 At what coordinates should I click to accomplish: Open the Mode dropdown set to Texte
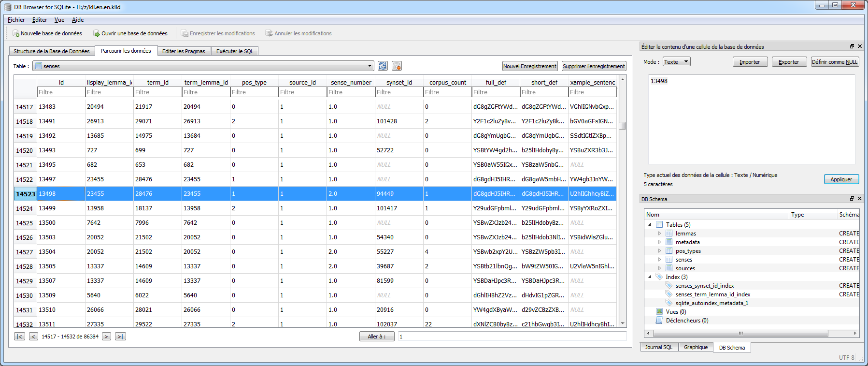[676, 62]
